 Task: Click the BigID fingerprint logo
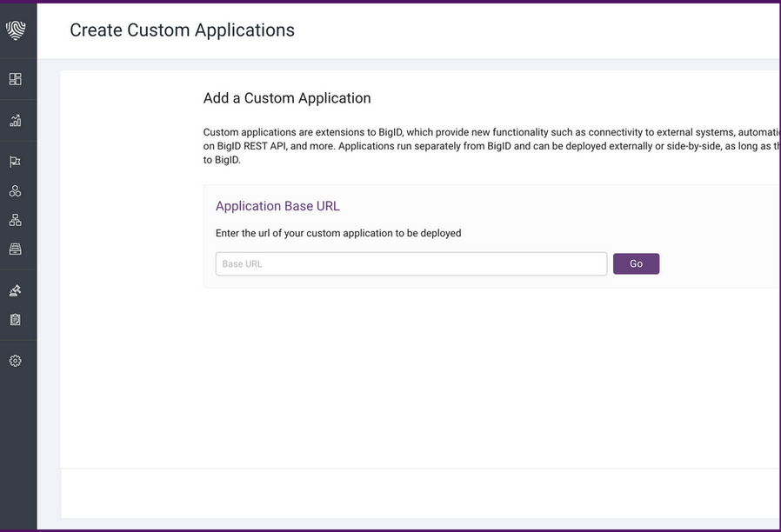tap(17, 30)
